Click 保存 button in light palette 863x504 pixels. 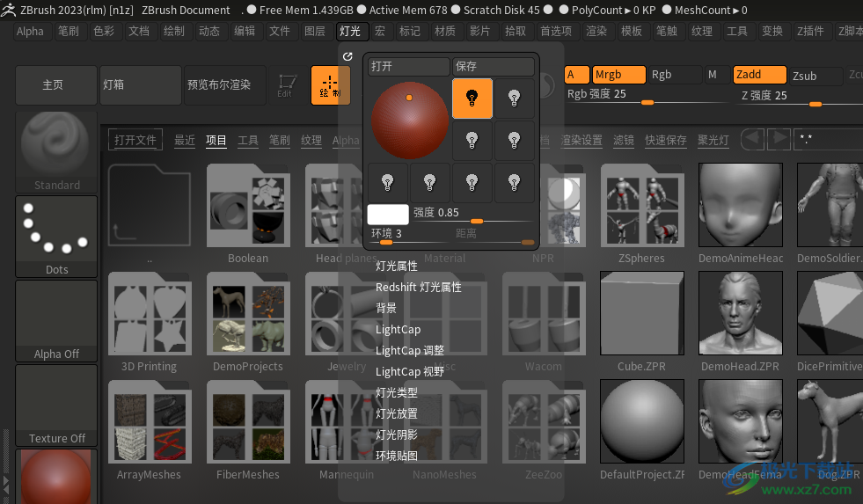click(494, 67)
